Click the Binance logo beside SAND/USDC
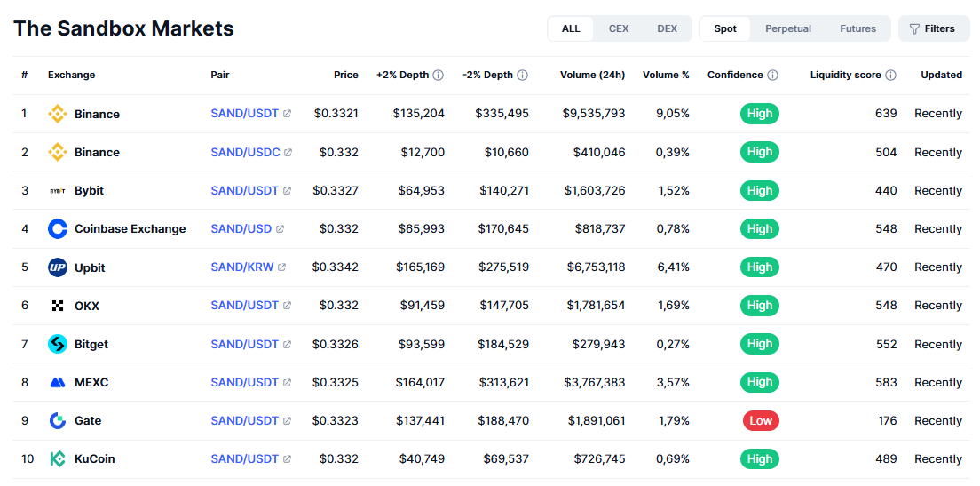This screenshot has width=980, height=486. [58, 152]
